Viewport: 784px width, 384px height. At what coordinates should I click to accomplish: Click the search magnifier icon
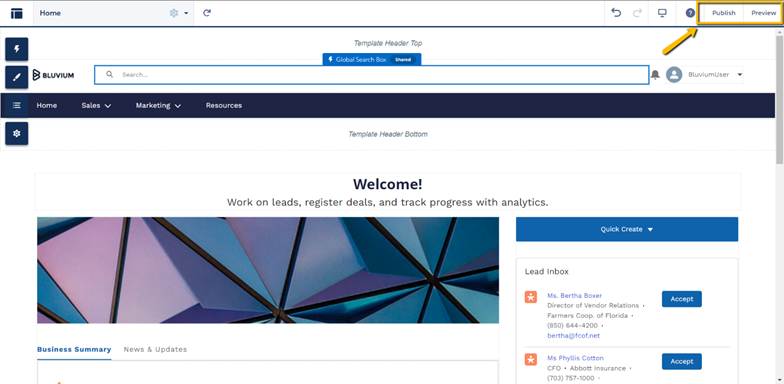(110, 74)
